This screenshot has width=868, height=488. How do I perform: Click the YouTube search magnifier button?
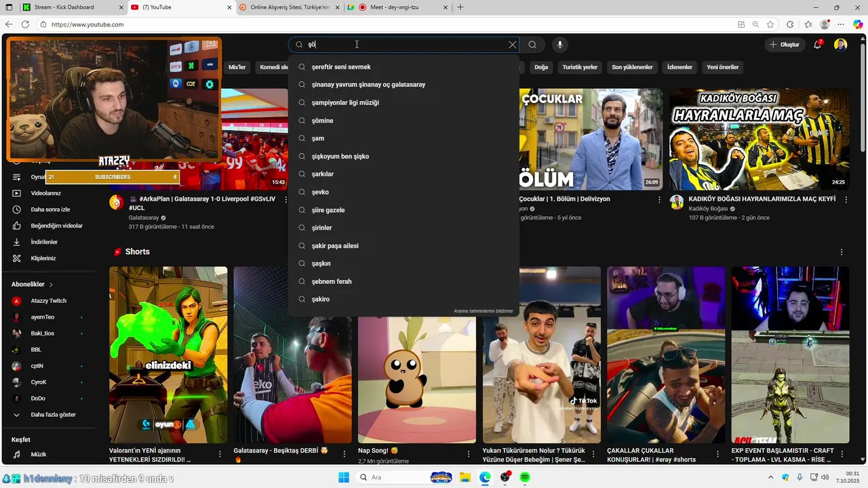click(x=532, y=45)
